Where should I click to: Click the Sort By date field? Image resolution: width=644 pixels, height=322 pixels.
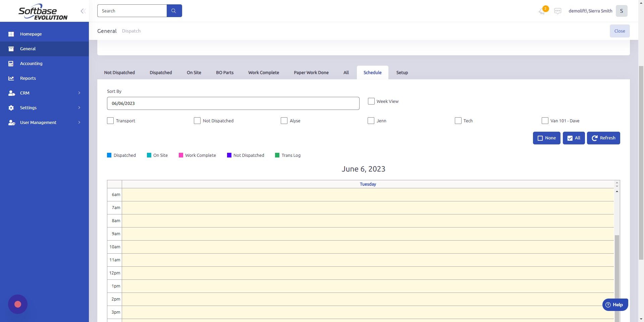tap(233, 104)
